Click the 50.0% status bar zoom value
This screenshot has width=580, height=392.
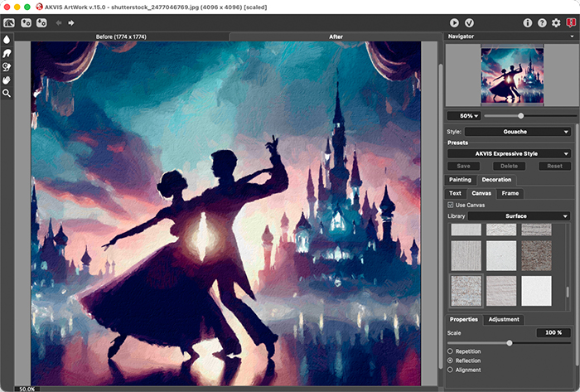[x=27, y=389]
